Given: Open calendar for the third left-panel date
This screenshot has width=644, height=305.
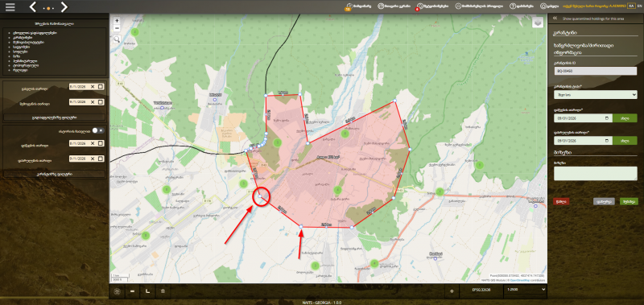Looking at the screenshot, I should coord(101,143).
